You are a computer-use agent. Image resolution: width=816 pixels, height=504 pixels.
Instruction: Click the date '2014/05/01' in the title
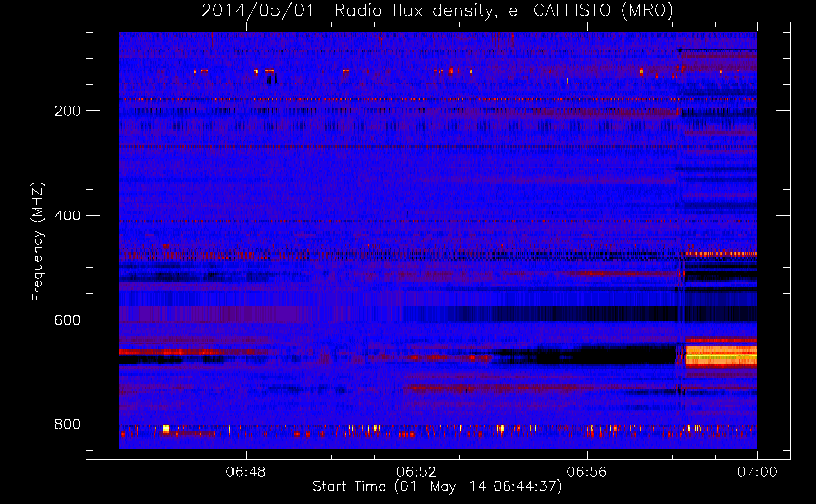(x=258, y=11)
